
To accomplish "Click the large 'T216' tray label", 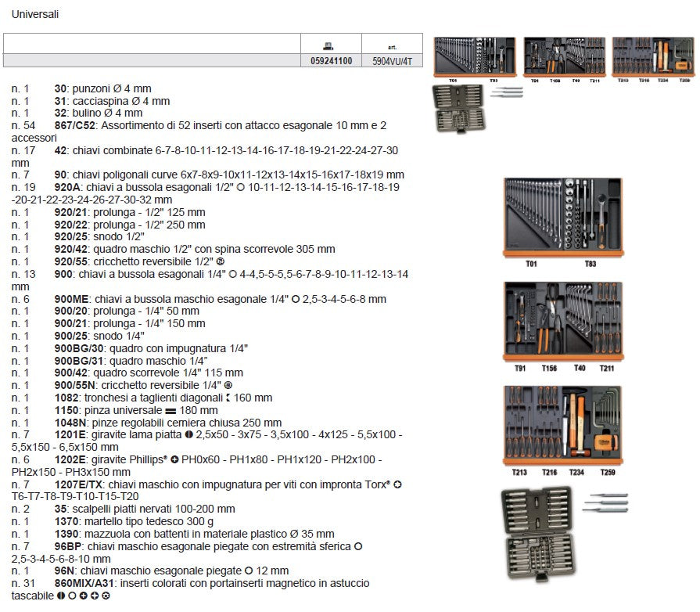I will click(549, 472).
